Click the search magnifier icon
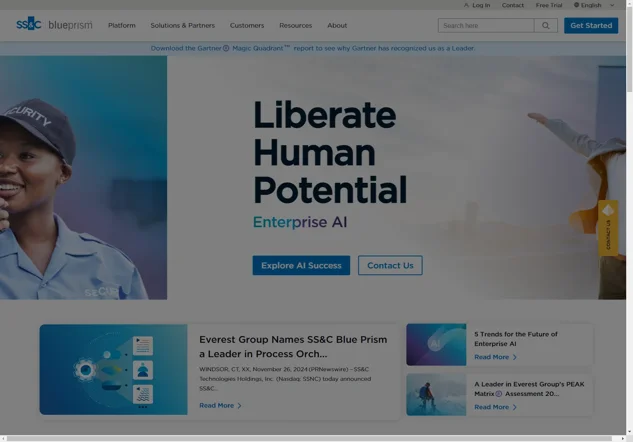 [x=545, y=25]
